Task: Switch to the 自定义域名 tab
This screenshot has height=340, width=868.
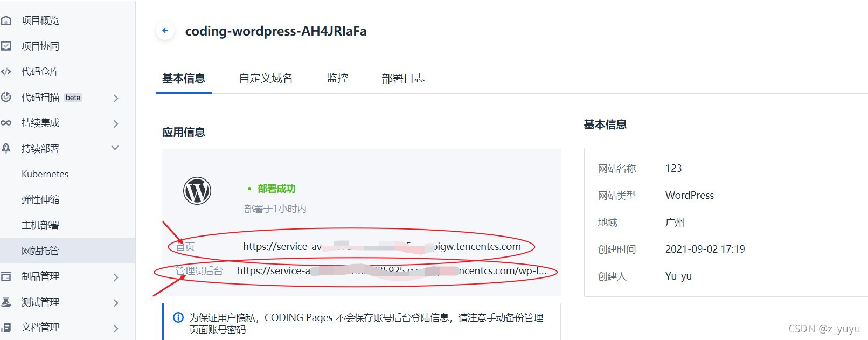Action: [x=266, y=78]
